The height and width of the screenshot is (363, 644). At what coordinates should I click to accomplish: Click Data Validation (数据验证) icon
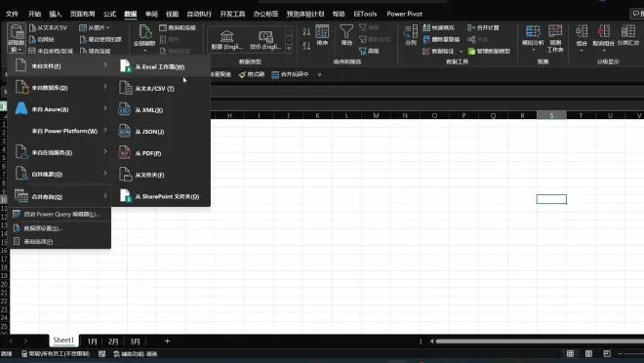coord(426,51)
